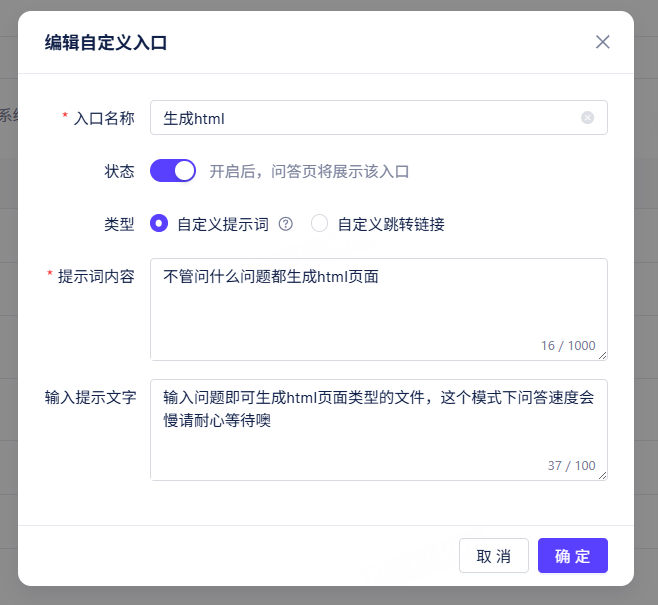Click the 入口名称 field label
This screenshot has height=605, width=658.
(x=104, y=118)
